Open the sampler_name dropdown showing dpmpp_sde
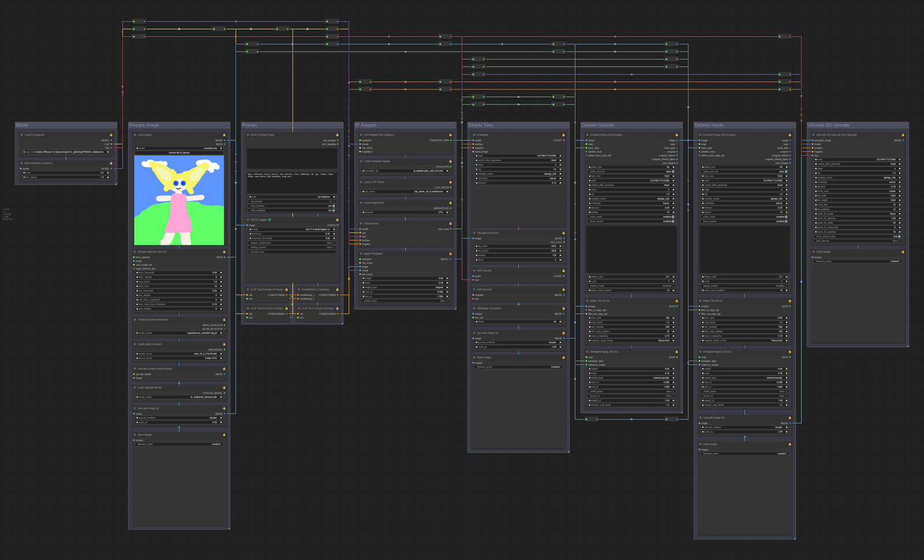924x560 pixels. click(x=518, y=174)
